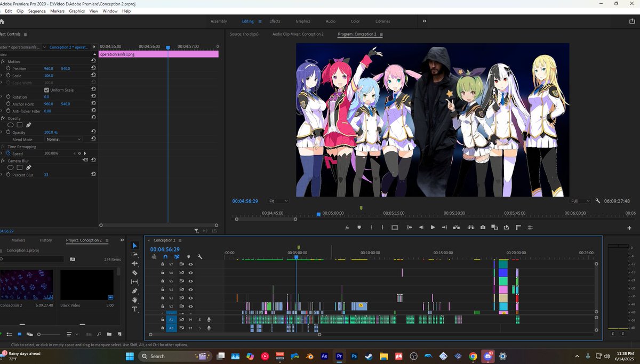Click the Lift button in Program monitor
The image size is (640, 364).
[457, 227]
